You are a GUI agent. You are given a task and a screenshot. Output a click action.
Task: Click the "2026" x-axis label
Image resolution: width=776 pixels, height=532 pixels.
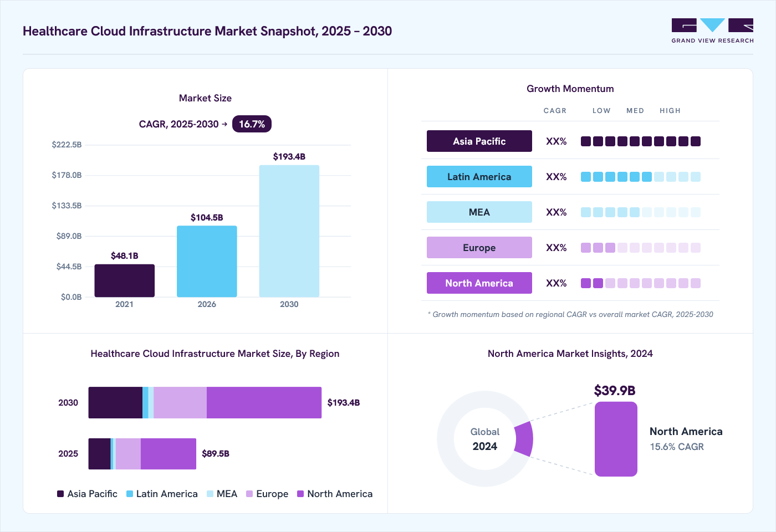click(207, 304)
